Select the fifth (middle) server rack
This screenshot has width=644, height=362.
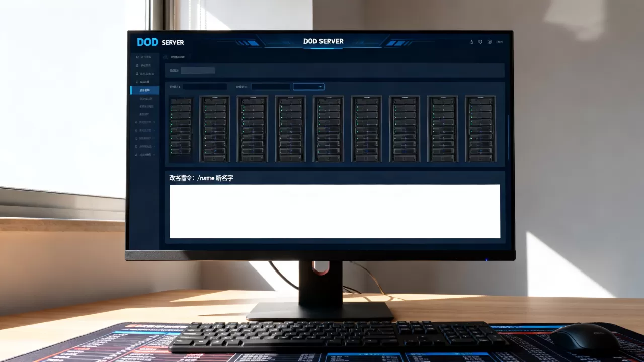tap(329, 129)
